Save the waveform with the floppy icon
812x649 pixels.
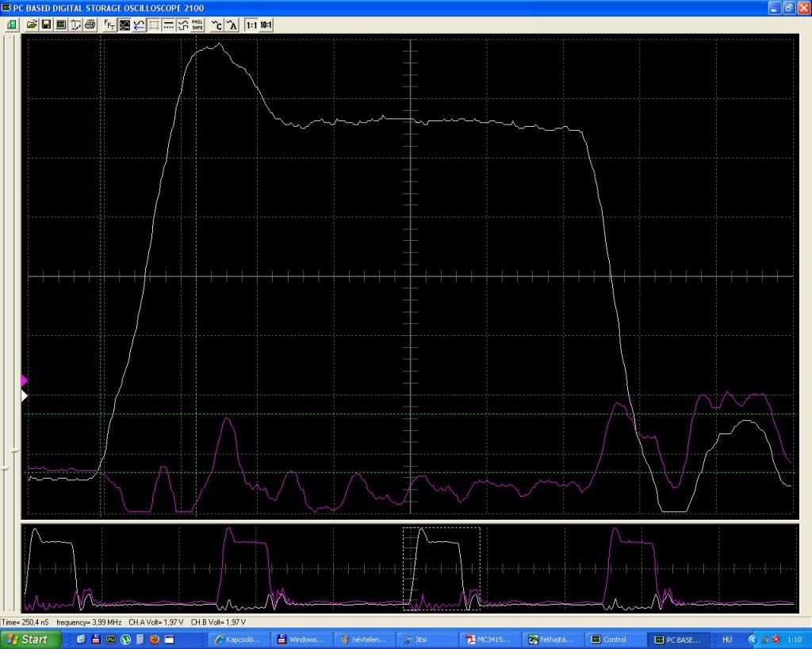[46, 25]
